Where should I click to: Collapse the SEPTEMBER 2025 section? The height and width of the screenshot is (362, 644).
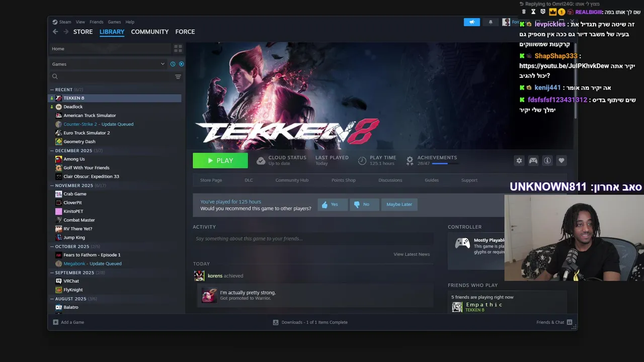click(52, 273)
